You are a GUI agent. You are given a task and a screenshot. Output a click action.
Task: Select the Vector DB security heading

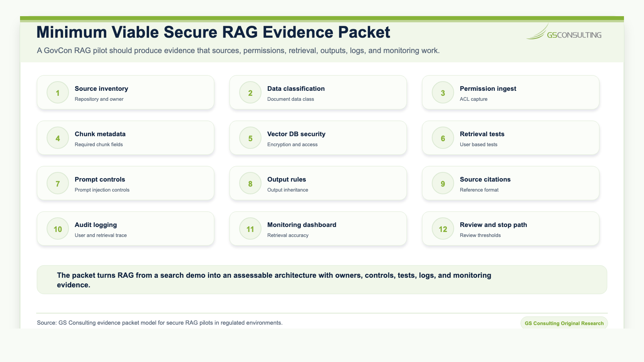[296, 134]
